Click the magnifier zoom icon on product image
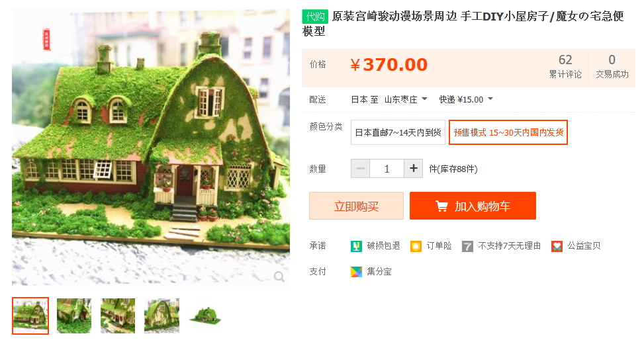The height and width of the screenshot is (342, 644). (279, 277)
